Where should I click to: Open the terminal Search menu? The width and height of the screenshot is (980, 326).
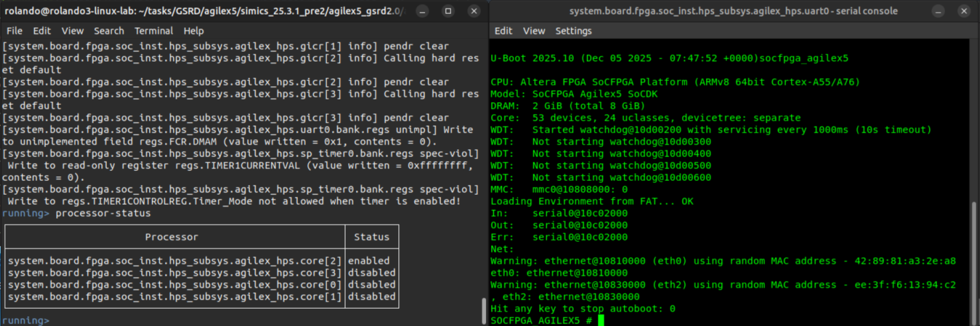click(109, 31)
